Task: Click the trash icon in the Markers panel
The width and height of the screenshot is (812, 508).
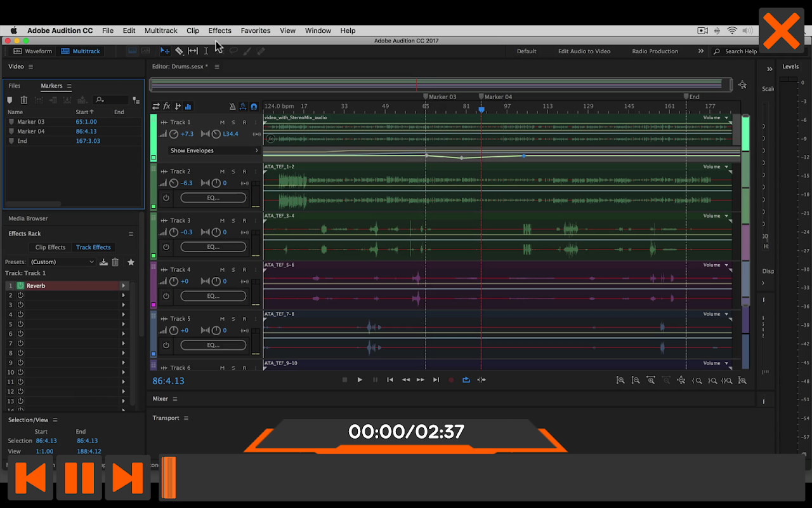Action: (x=24, y=100)
